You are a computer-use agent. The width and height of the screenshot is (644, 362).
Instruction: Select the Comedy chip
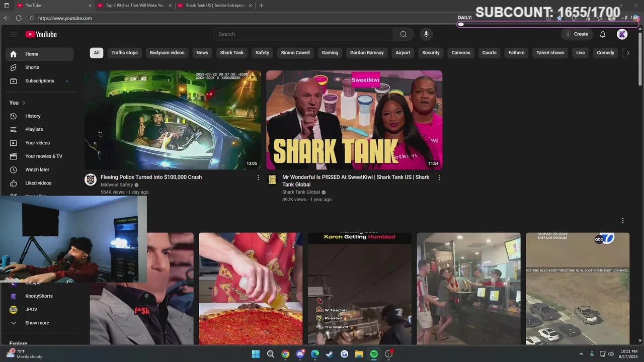[606, 53]
